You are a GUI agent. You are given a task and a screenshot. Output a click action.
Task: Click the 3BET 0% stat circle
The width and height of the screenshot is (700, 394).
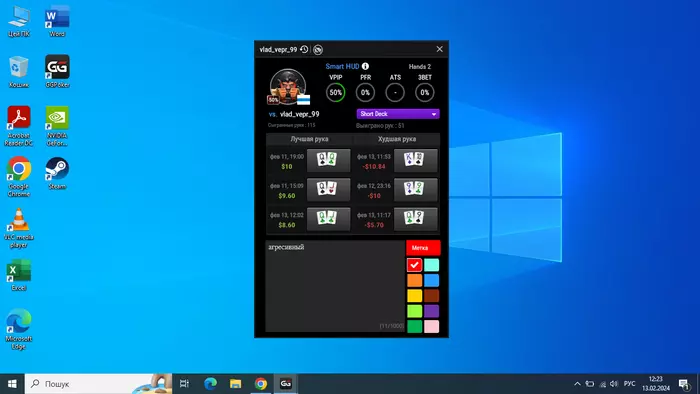[425, 93]
